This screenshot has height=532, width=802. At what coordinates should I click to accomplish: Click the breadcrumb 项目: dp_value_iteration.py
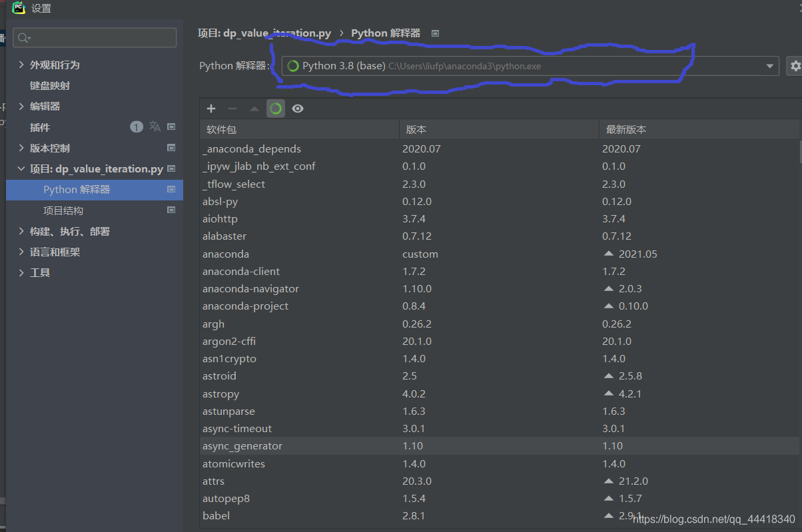click(x=264, y=33)
